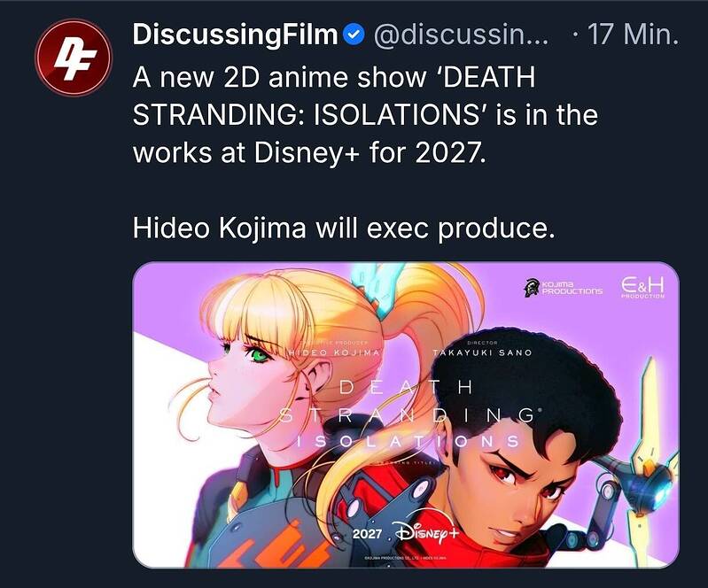
Task: Click the tweet's first paragraph about Disney+
Action: [x=365, y=115]
